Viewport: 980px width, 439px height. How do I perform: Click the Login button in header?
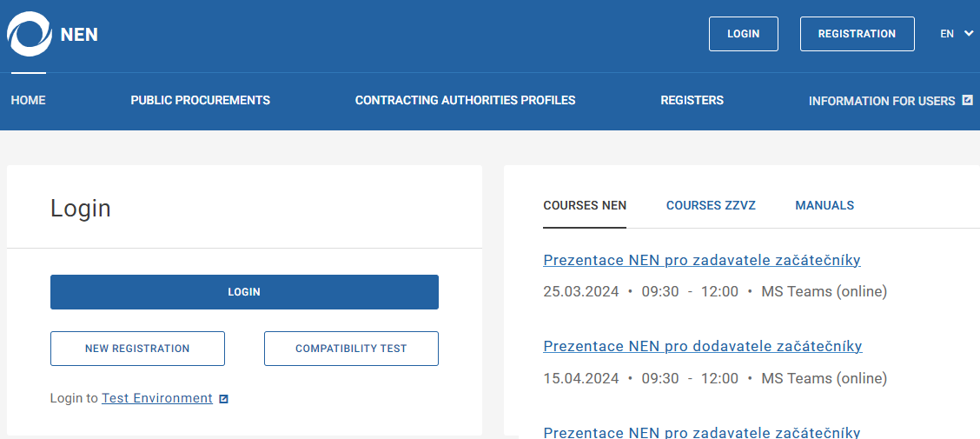pyautogui.click(x=743, y=34)
